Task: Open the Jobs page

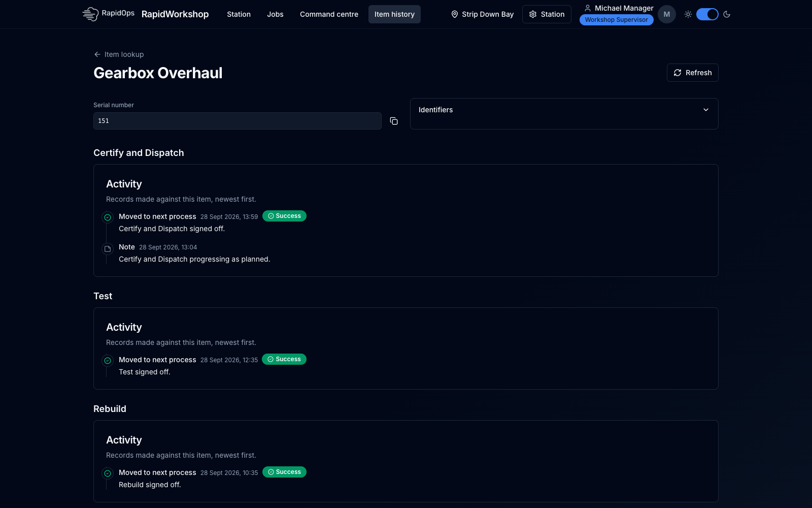Action: tap(275, 14)
